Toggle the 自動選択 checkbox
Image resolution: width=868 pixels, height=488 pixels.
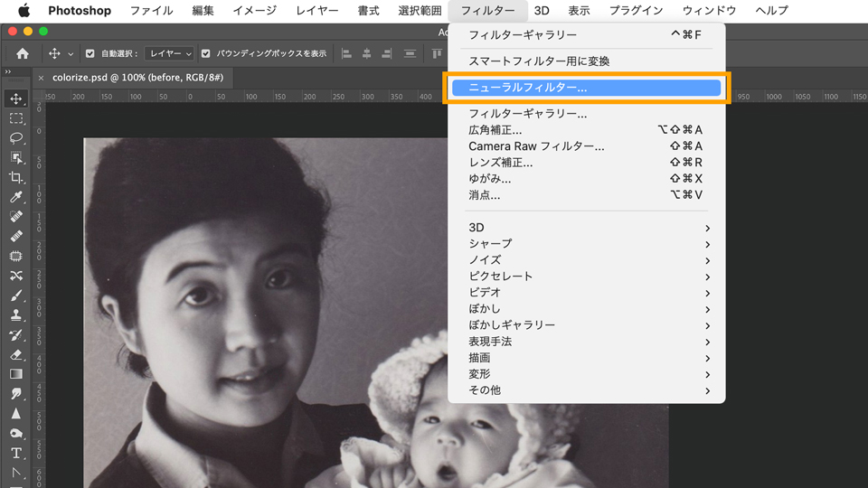pyautogui.click(x=90, y=53)
